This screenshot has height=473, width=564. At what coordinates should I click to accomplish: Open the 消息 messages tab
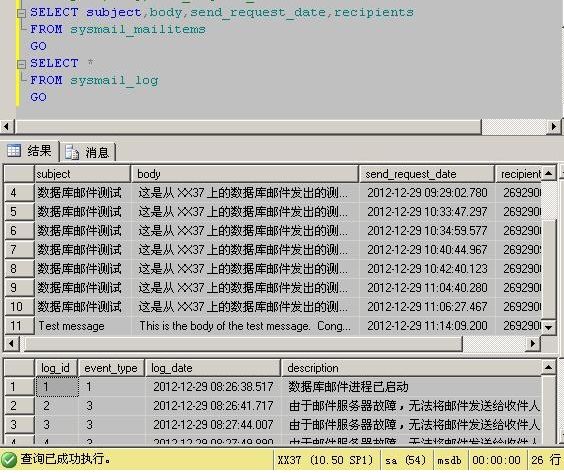87,152
